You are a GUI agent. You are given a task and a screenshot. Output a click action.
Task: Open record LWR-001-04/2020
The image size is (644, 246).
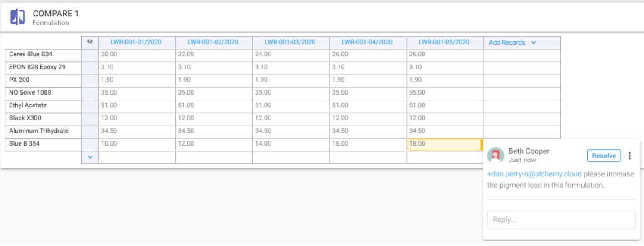tap(367, 42)
